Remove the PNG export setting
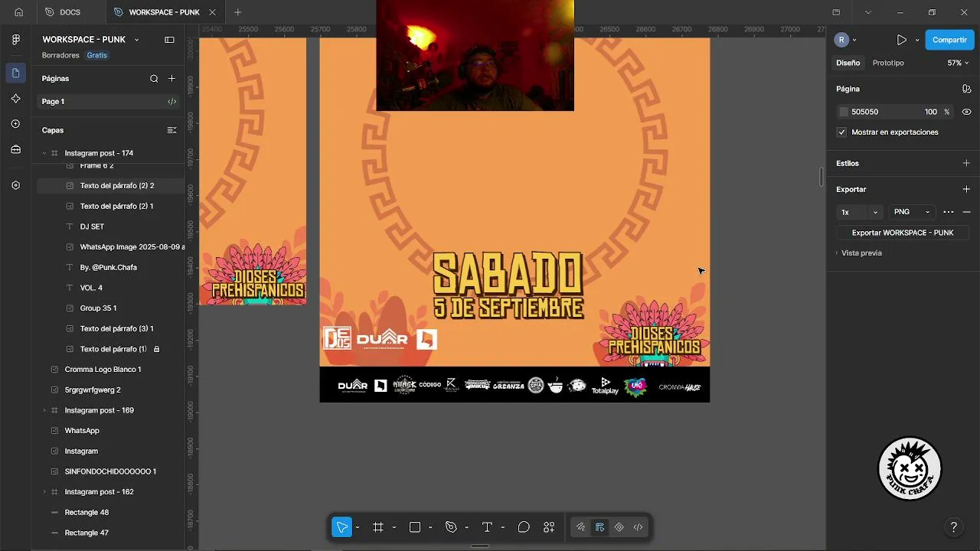The image size is (980, 551). point(966,212)
